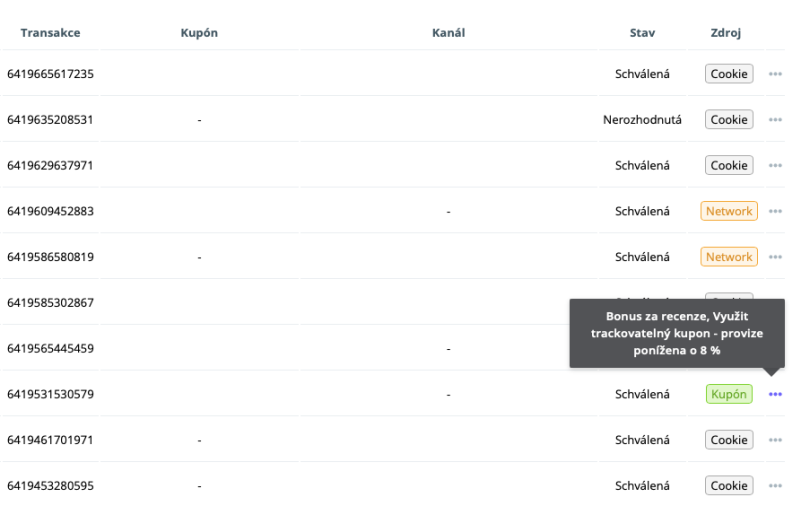Sort by the Transakce column header
This screenshot has height=506, width=810.
[50, 33]
